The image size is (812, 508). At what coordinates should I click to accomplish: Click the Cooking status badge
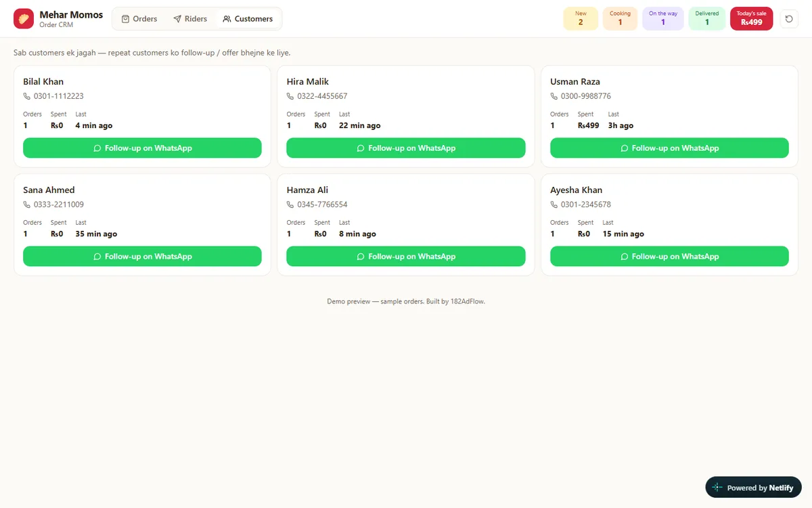pyautogui.click(x=620, y=19)
